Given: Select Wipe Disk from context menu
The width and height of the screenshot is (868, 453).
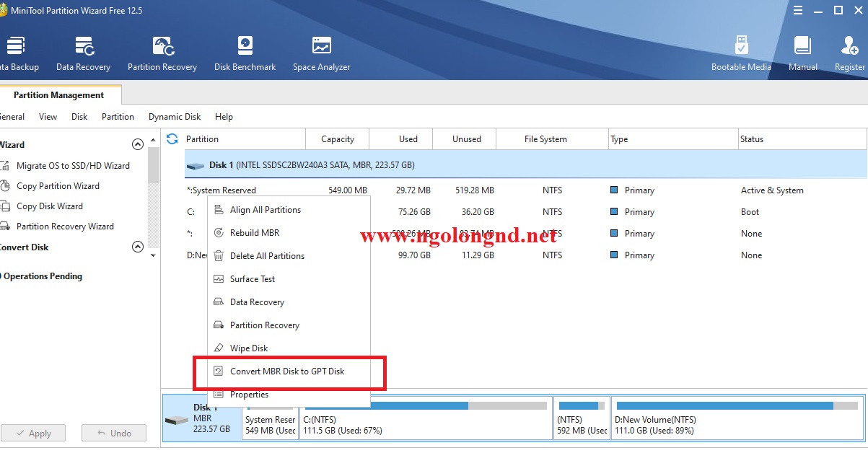Looking at the screenshot, I should pos(249,348).
